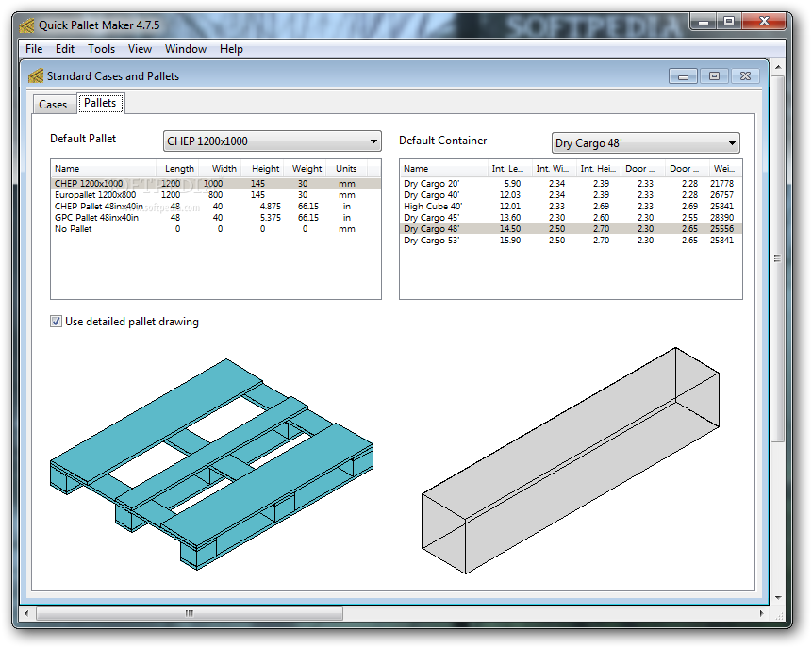
Task: Open the Edit menu
Action: (65, 49)
